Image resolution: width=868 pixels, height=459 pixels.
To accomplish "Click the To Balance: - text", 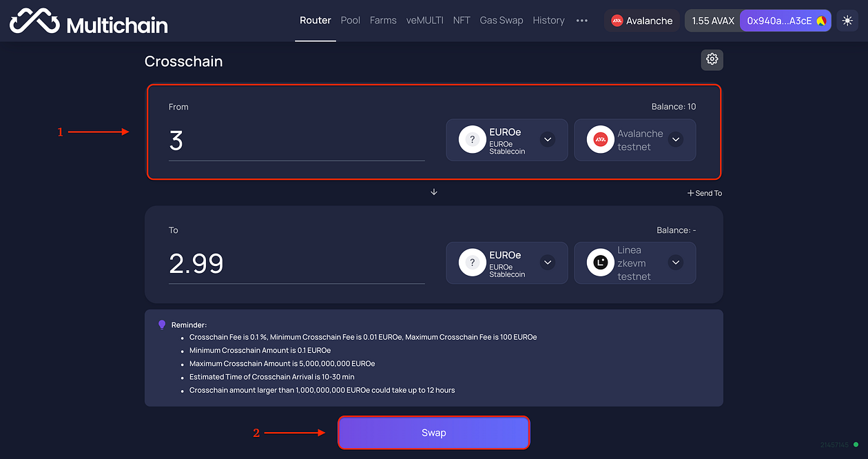I will coord(676,230).
